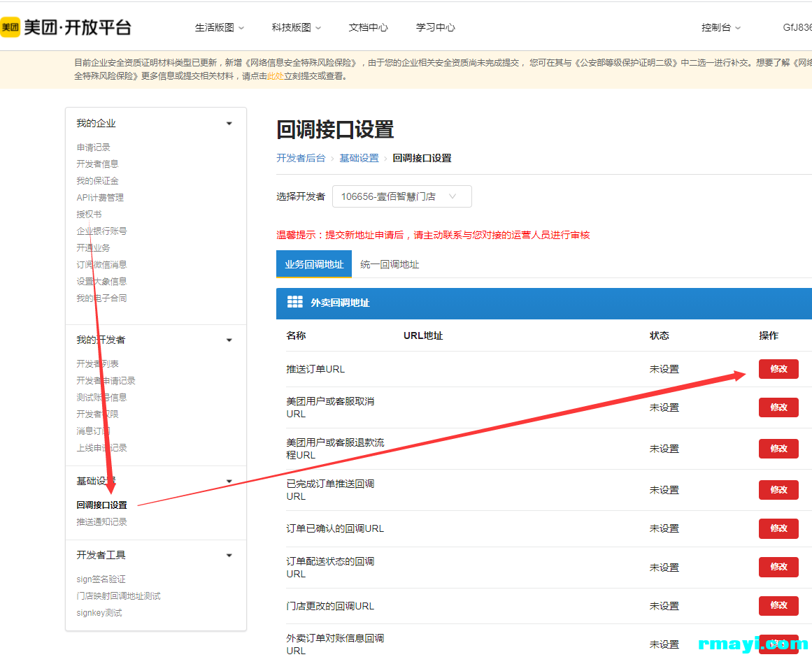Collapse the 基础设置 sidebar section
Viewport: 812px width, 657px height.
coord(229,481)
